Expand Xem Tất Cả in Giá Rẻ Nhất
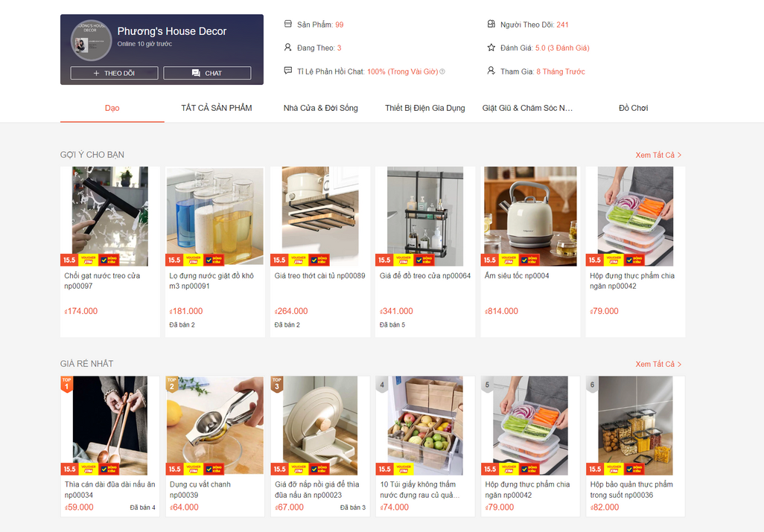The image size is (764, 532). (x=658, y=364)
